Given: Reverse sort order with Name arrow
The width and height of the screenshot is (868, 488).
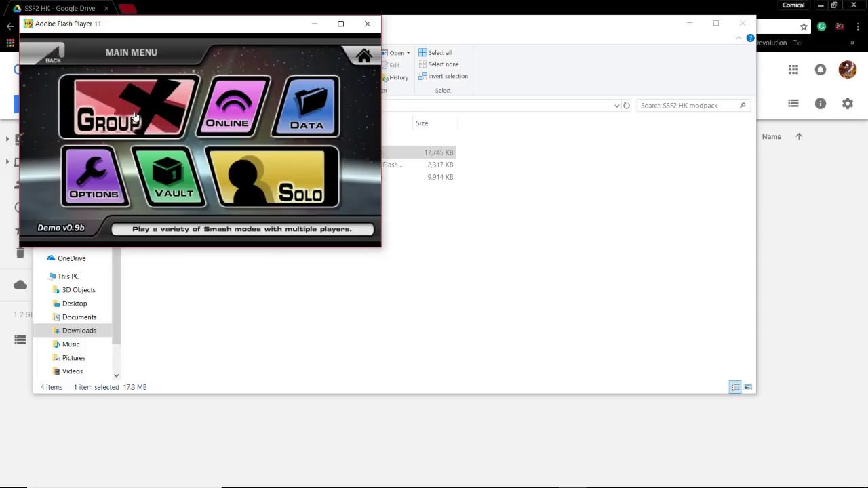Looking at the screenshot, I should pos(799,136).
